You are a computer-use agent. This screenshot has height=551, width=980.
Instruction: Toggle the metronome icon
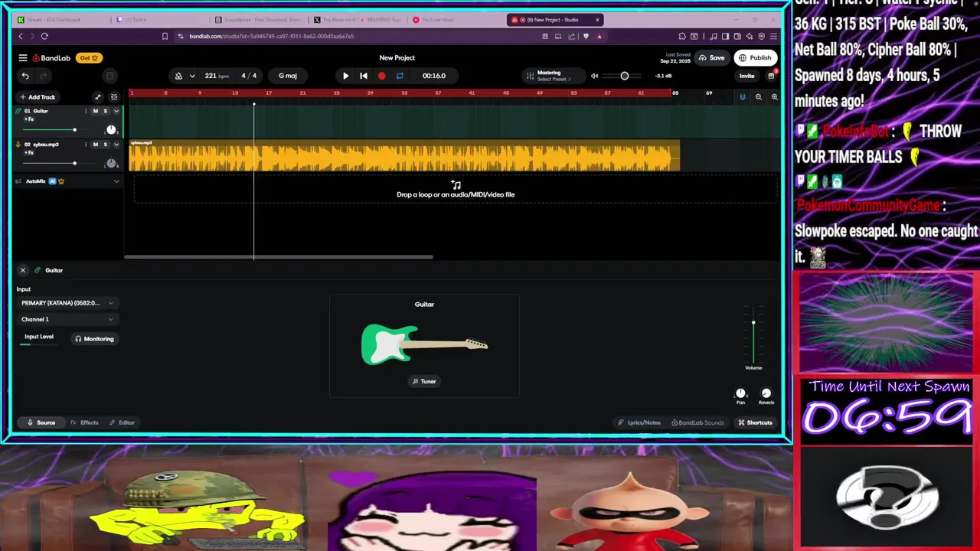(x=178, y=76)
